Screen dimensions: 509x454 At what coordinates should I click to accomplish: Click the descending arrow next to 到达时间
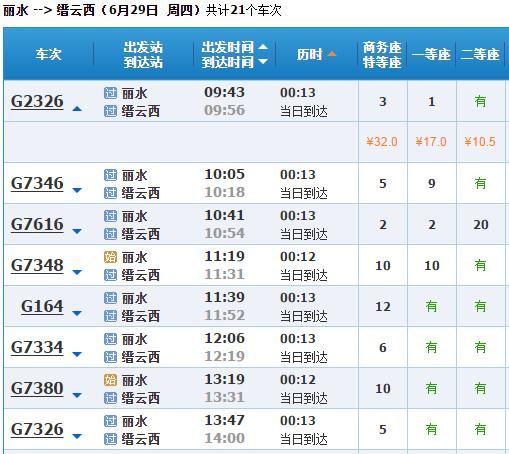(263, 62)
